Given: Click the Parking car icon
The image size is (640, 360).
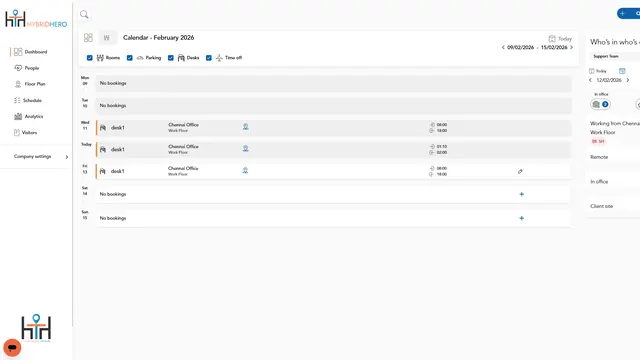Looking at the screenshot, I should [140, 58].
